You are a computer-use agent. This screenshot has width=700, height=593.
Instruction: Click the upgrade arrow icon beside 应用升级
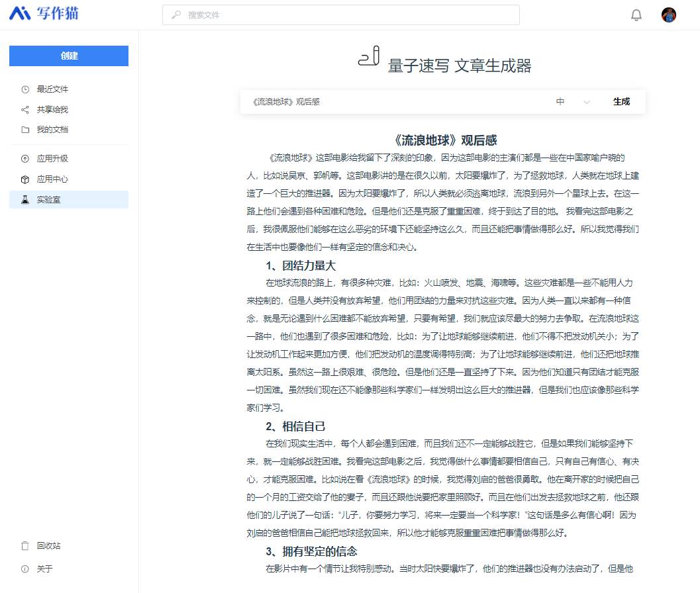[x=25, y=159]
